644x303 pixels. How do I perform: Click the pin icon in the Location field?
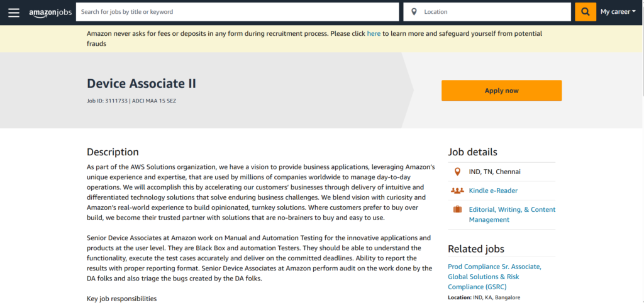tap(414, 12)
